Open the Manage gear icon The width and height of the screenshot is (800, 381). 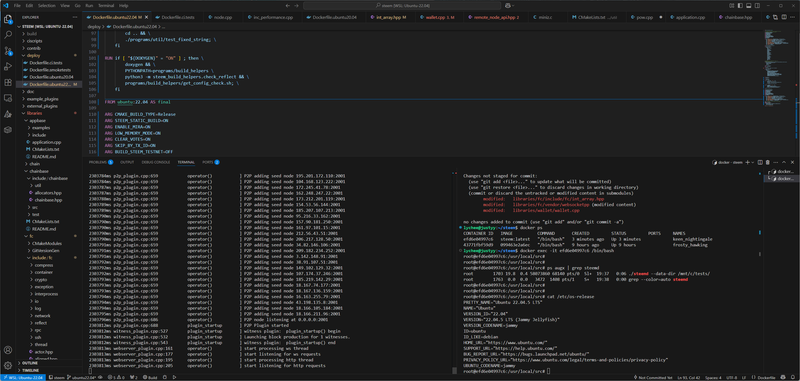[x=8, y=366]
